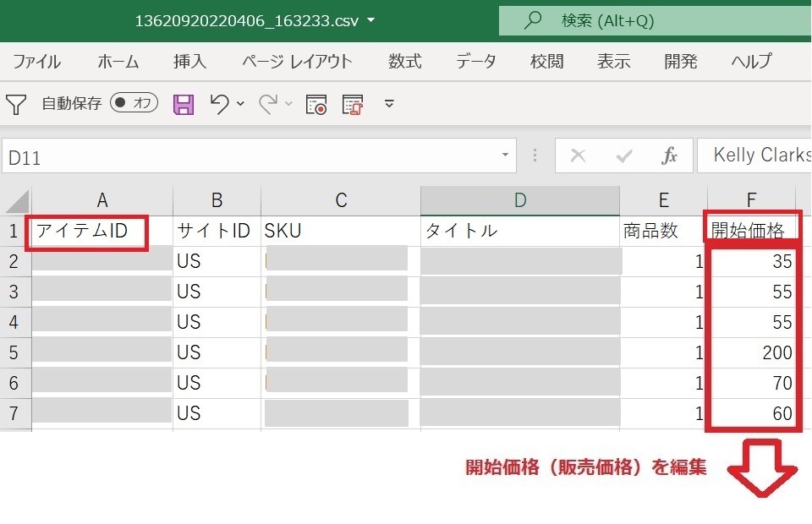812x524 pixels.
Task: Click the 開始価格 header cell
Action: [751, 231]
